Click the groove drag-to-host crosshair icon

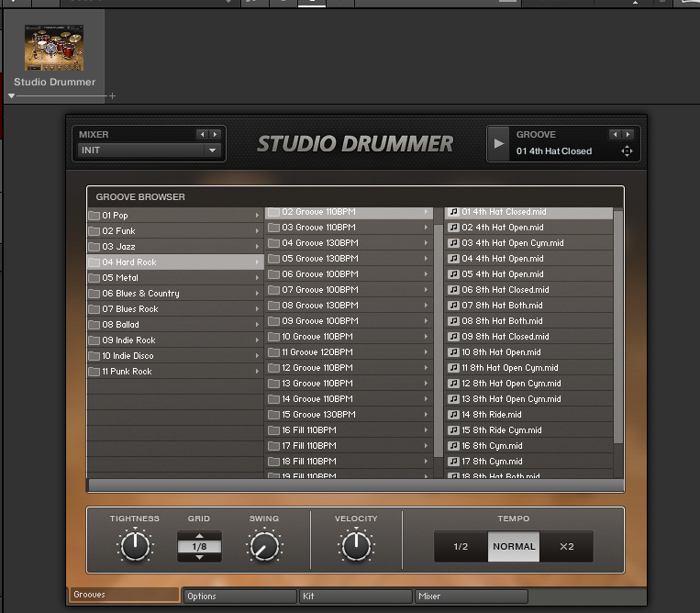(x=627, y=150)
